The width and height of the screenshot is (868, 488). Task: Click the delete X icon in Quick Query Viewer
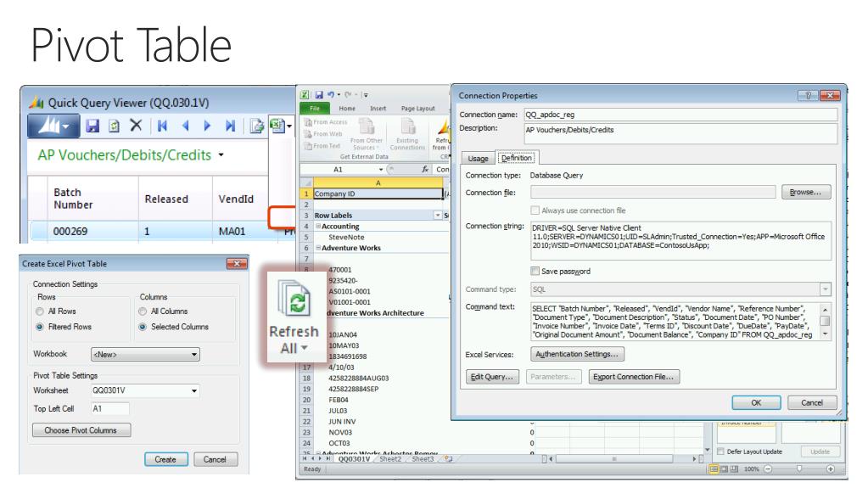(x=136, y=126)
